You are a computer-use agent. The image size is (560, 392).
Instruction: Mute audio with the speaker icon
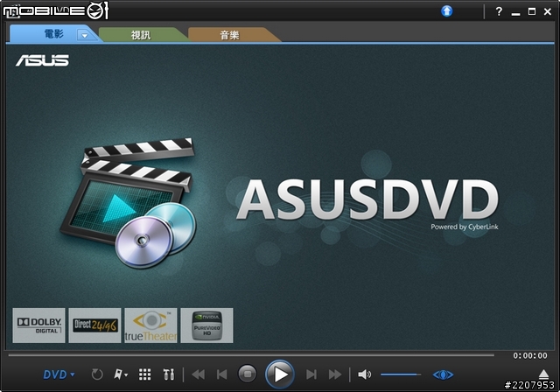click(364, 374)
